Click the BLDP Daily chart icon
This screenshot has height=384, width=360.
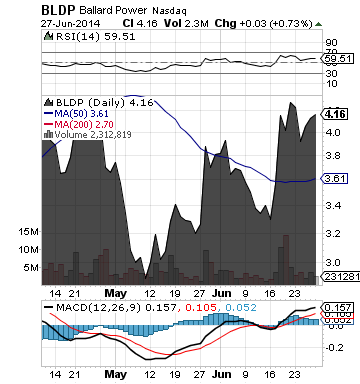[x=49, y=102]
